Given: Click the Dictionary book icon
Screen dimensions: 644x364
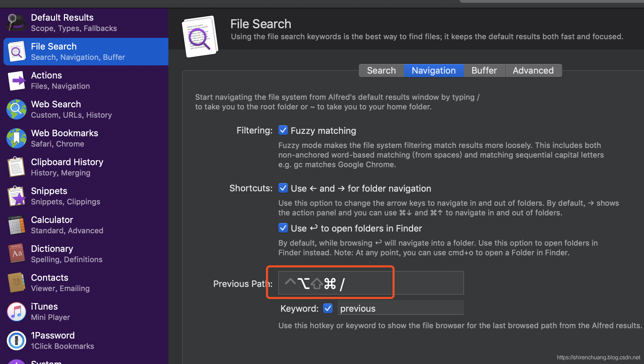Looking at the screenshot, I should (16, 254).
